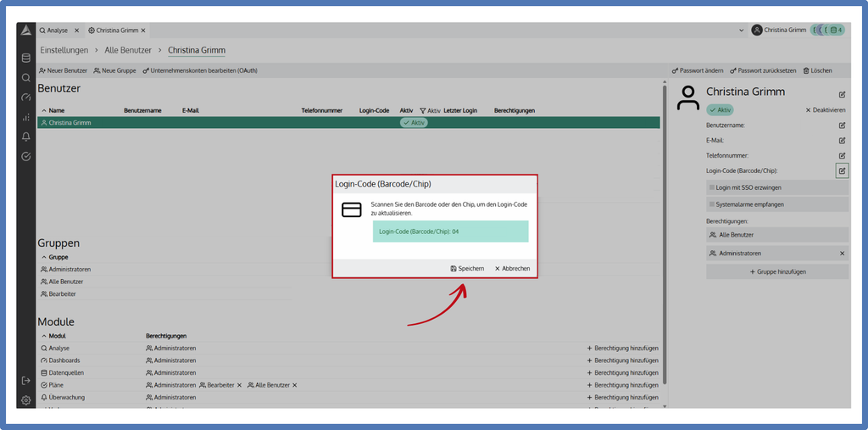
Task: Remove Bearbeiter permission from Pläne row
Action: 239,385
